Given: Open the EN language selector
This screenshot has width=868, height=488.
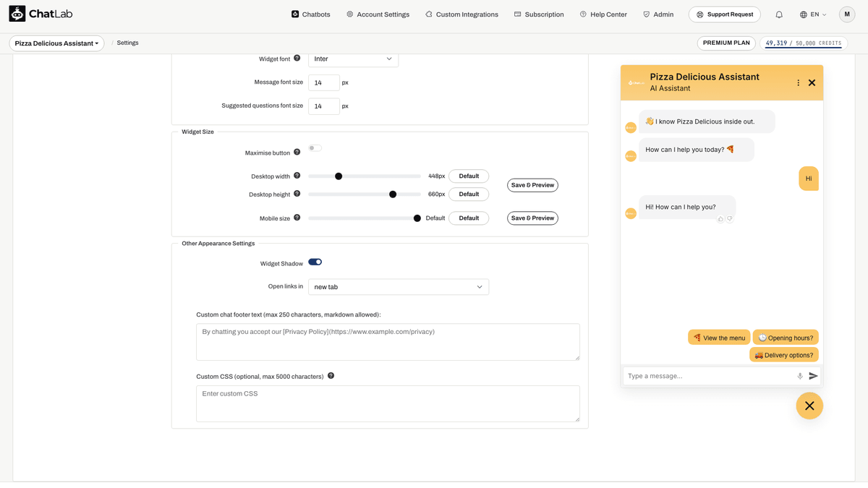Looking at the screenshot, I should (x=813, y=14).
